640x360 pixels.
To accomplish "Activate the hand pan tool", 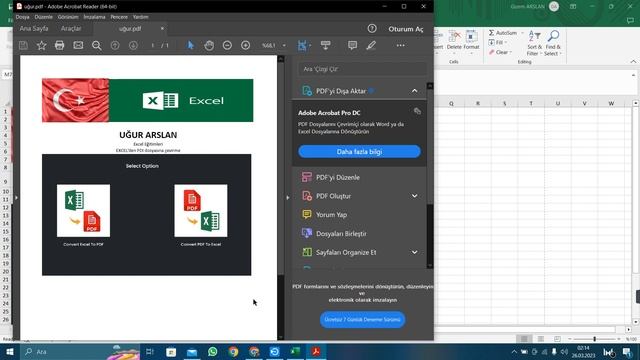I will pos(209,45).
